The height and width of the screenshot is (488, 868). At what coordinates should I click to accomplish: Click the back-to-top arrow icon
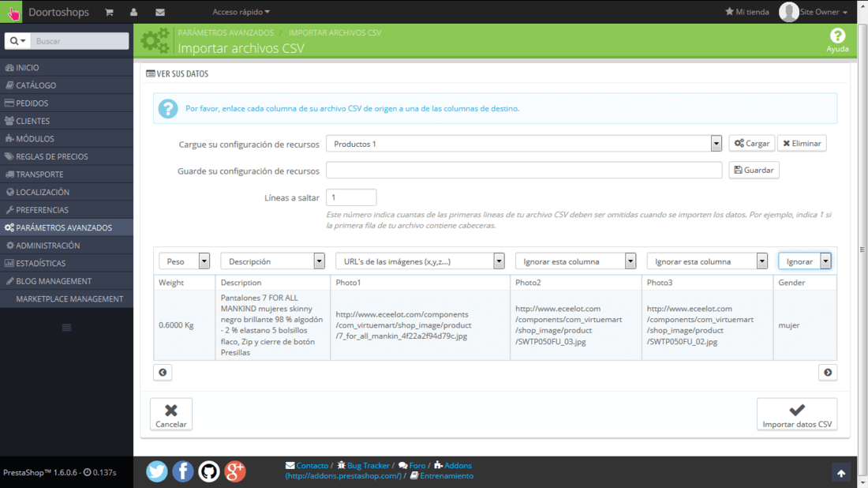(841, 473)
